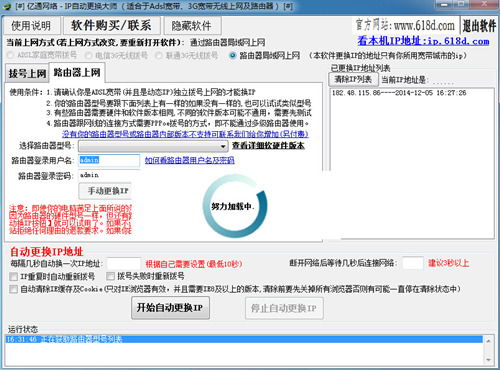Click the 路由器登录用户名 input field
The width and height of the screenshot is (500, 370).
[109, 160]
